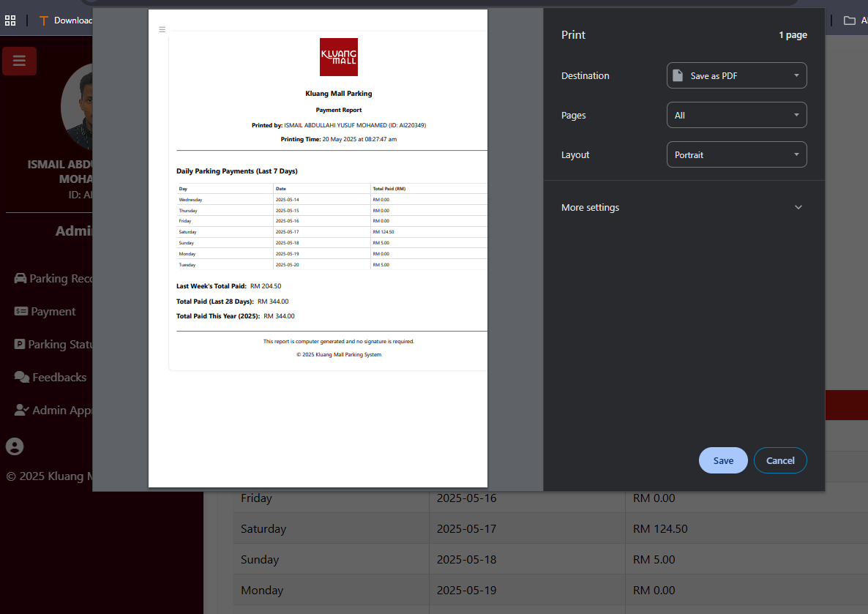868x614 pixels.
Task: Expand More settings in print dialog
Action: tap(682, 208)
